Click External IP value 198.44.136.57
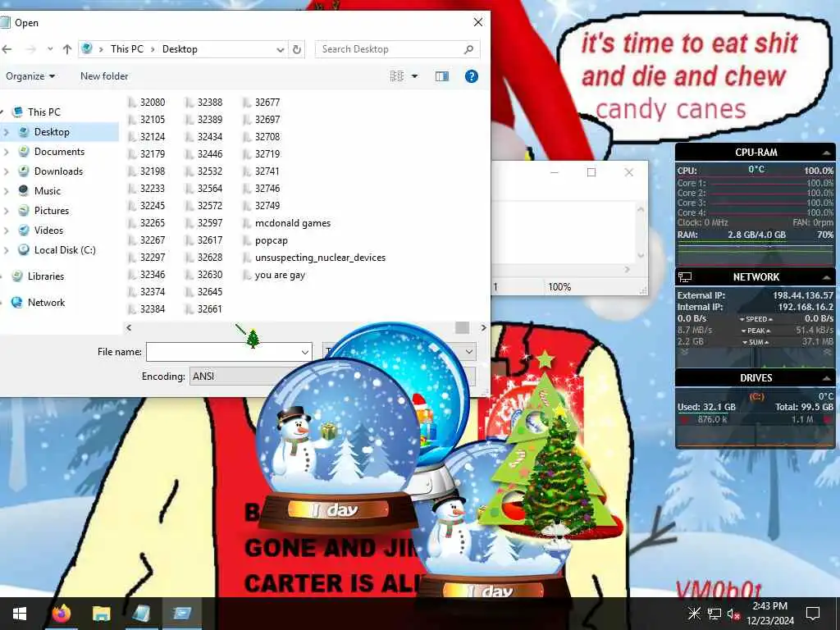This screenshot has width=840, height=630. click(802, 295)
